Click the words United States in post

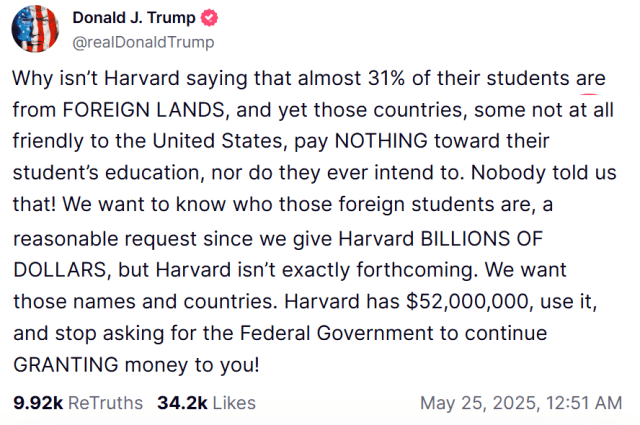(217, 141)
